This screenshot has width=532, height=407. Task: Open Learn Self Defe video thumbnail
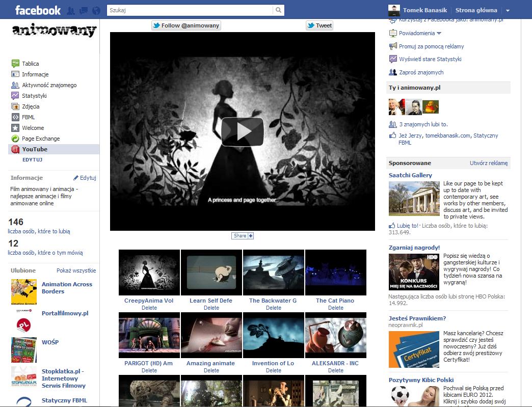(x=211, y=273)
